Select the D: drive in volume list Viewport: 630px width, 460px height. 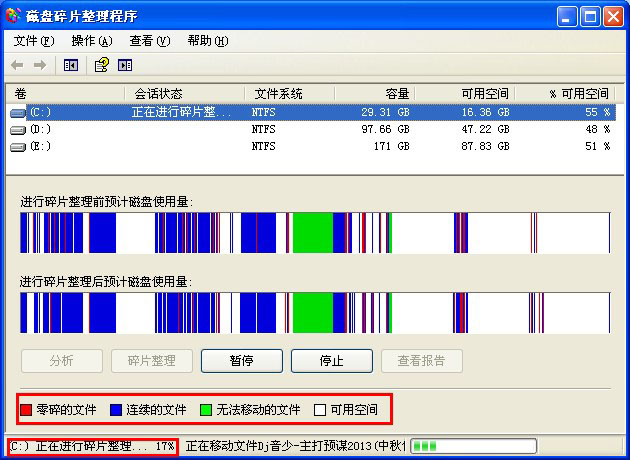tap(40, 129)
